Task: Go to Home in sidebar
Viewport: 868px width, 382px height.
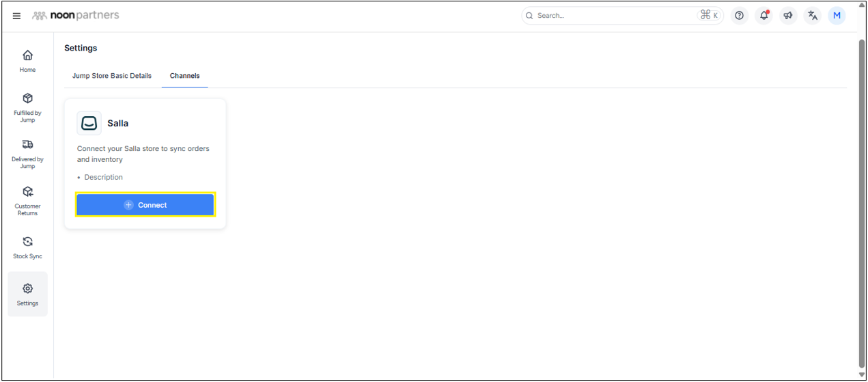Action: tap(28, 60)
